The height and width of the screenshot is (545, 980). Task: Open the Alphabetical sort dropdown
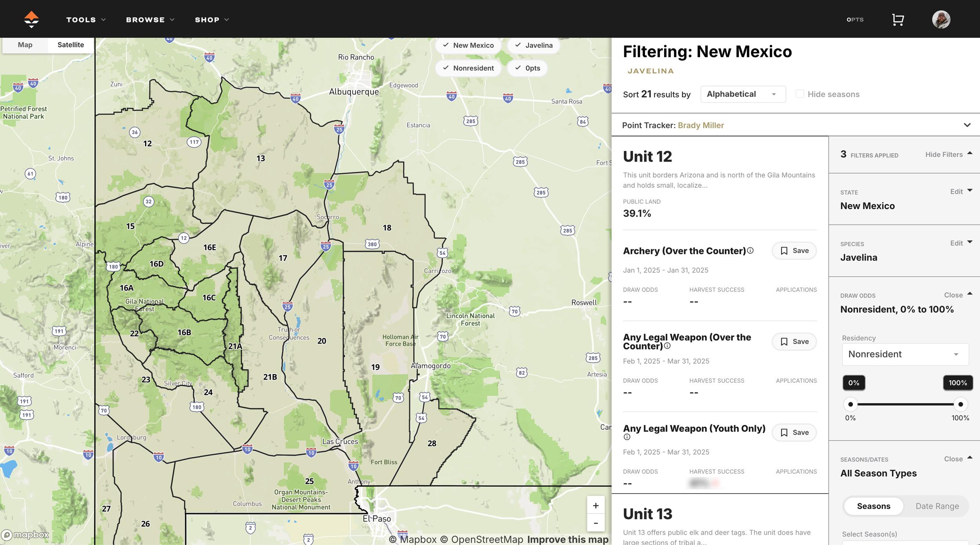[742, 94]
